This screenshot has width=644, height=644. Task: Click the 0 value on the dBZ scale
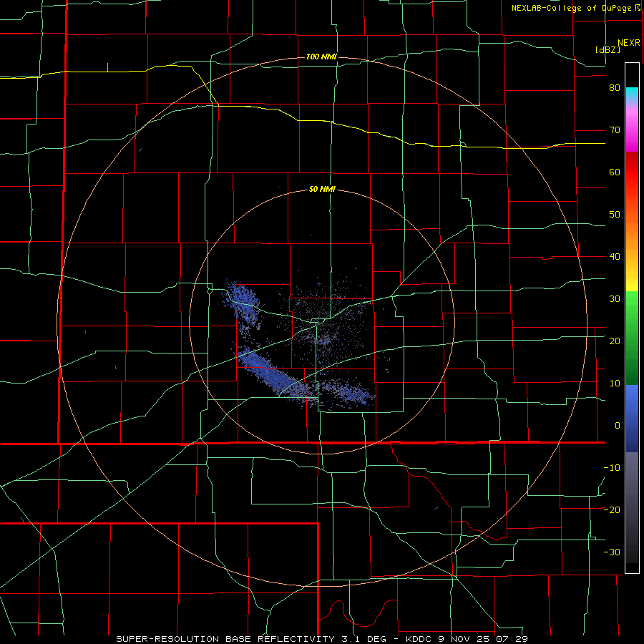pyautogui.click(x=618, y=426)
